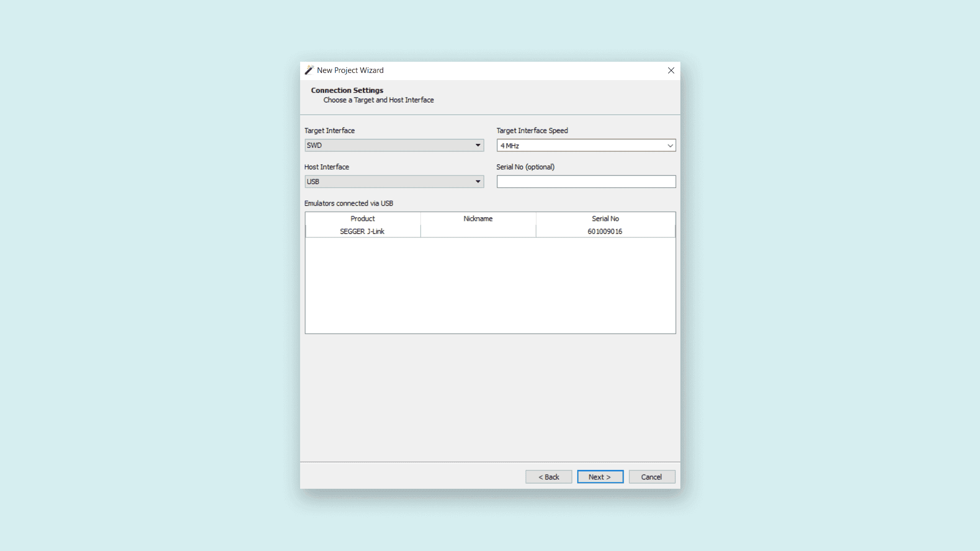This screenshot has height=551, width=980.
Task: Click the Emulators connected via USB label
Action: [349, 203]
